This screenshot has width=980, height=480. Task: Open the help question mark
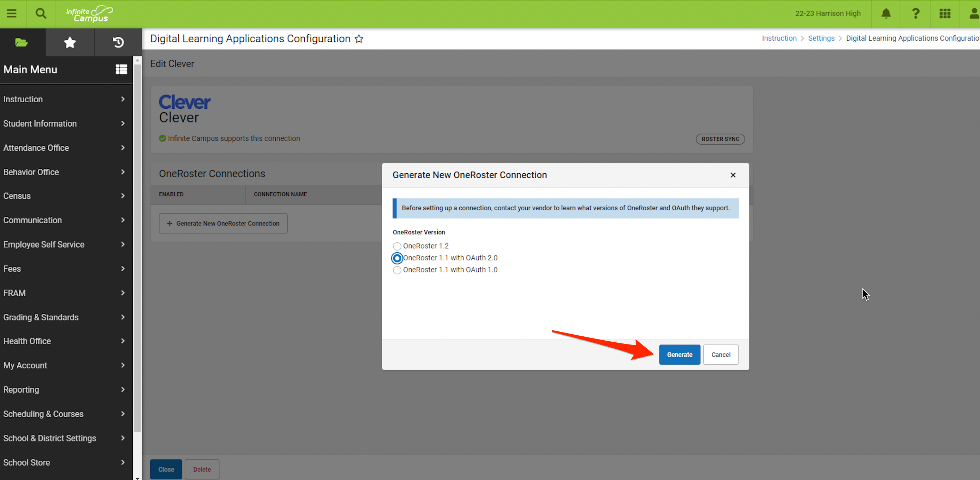click(915, 14)
